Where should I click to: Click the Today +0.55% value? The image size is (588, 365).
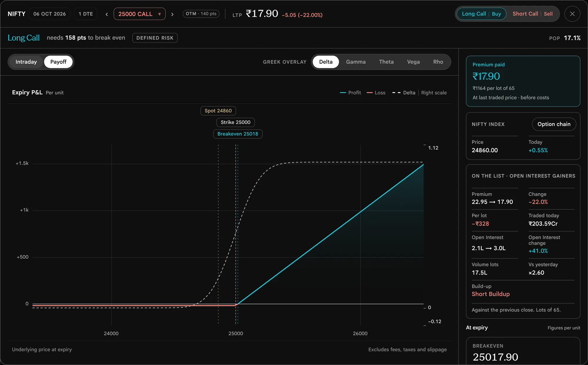click(x=538, y=150)
